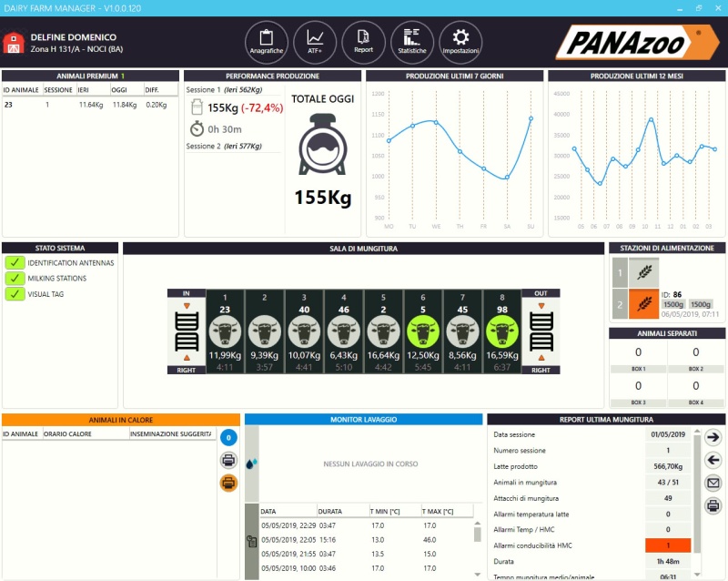728x581 pixels.
Task: Click the red barn farm logo
Action: (14, 43)
